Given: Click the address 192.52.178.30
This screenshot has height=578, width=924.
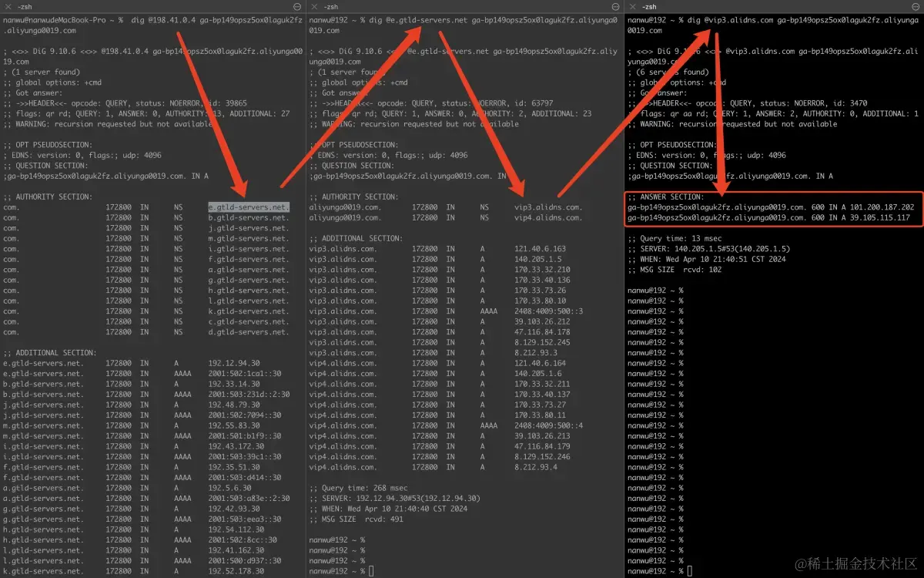Looking at the screenshot, I should point(236,571).
